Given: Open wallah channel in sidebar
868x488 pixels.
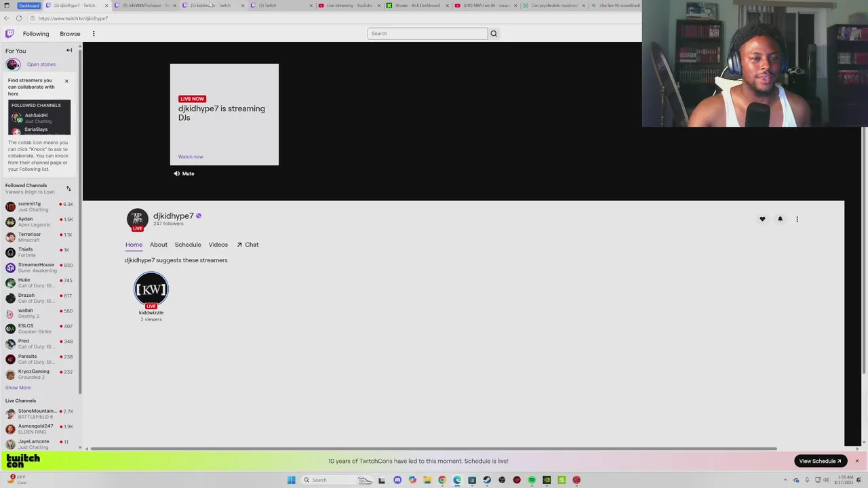Looking at the screenshot, I should (x=39, y=313).
